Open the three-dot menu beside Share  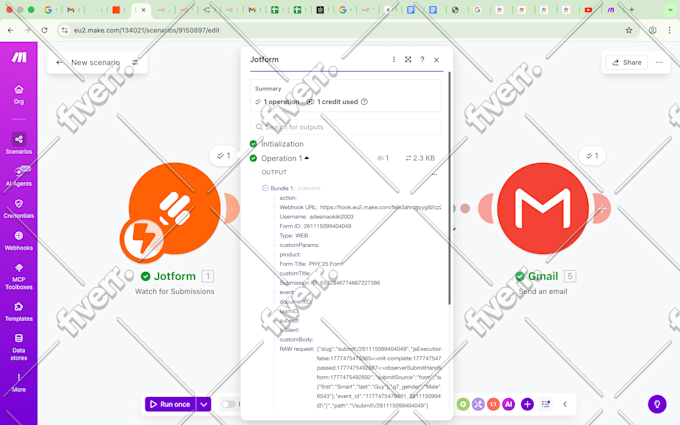tap(659, 62)
